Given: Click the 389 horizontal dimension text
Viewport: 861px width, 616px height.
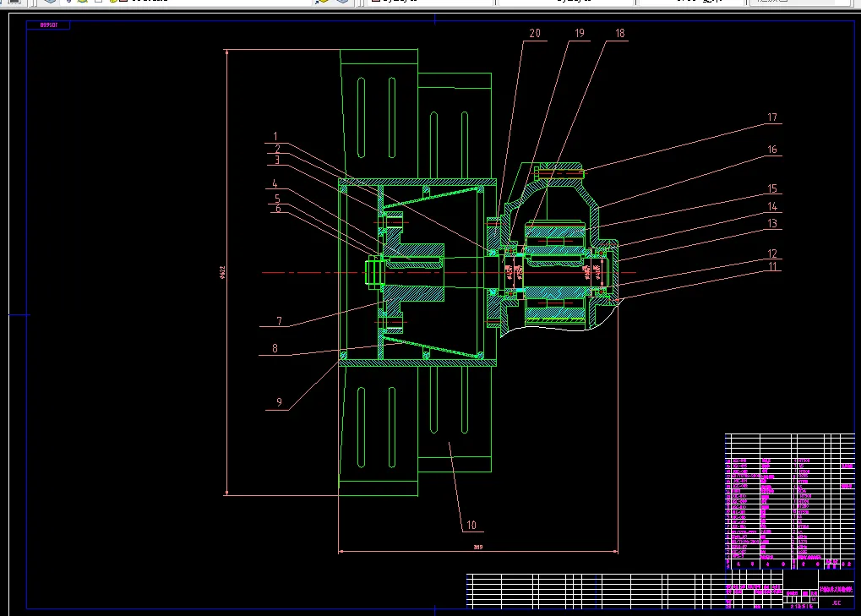Looking at the screenshot, I should 478,548.
